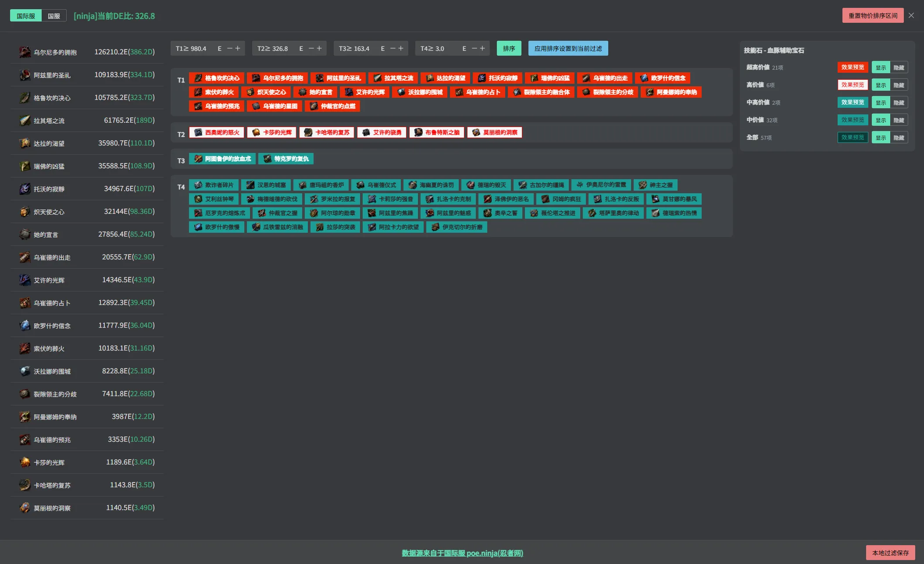
Task: Click the 乌尔尼多的拥抱 gem icon in the price list
Action: click(25, 52)
